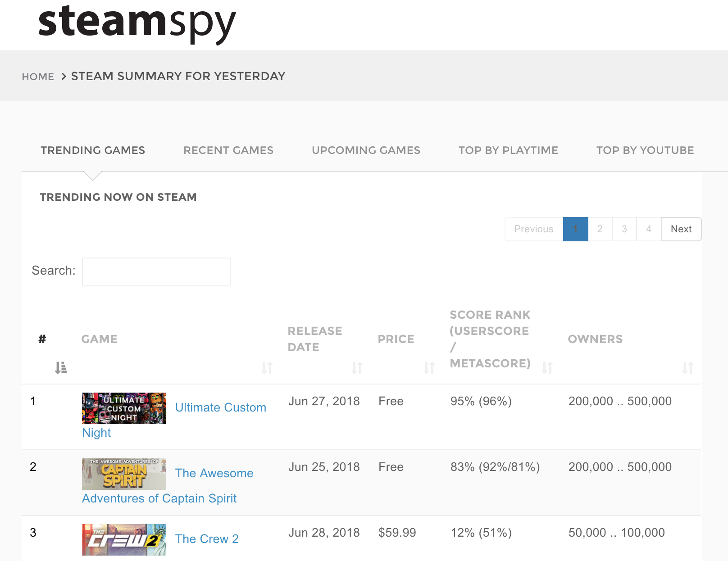
Task: Go to page 2 of results
Action: coord(600,229)
